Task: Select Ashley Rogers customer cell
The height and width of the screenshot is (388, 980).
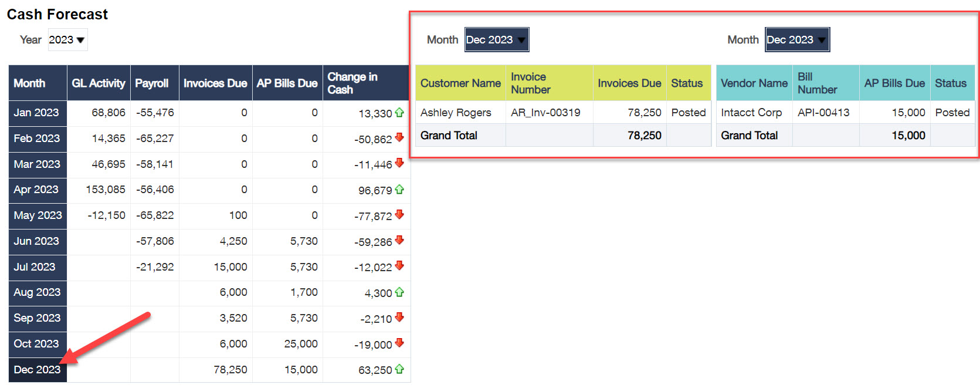Action: [x=456, y=113]
